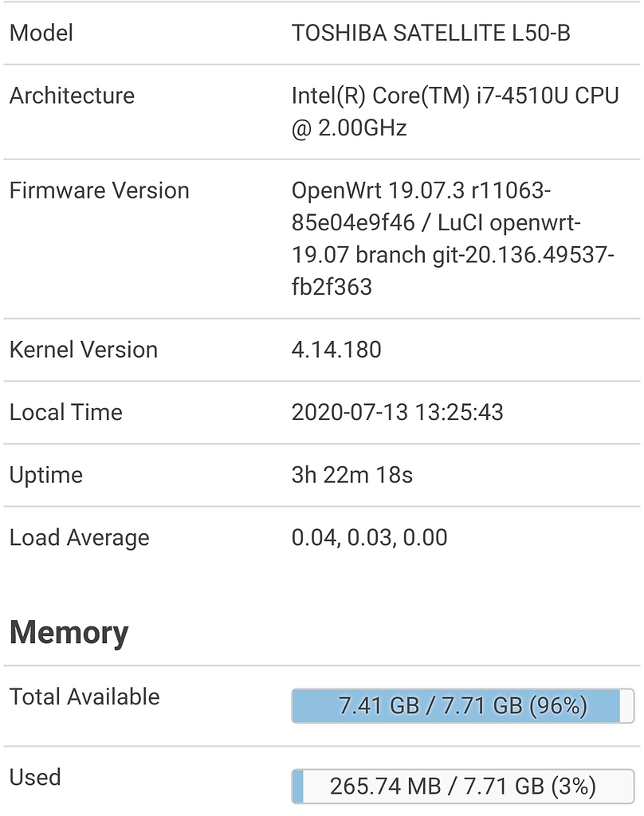Select the Intel Core i7-4510U CPU text

(454, 96)
